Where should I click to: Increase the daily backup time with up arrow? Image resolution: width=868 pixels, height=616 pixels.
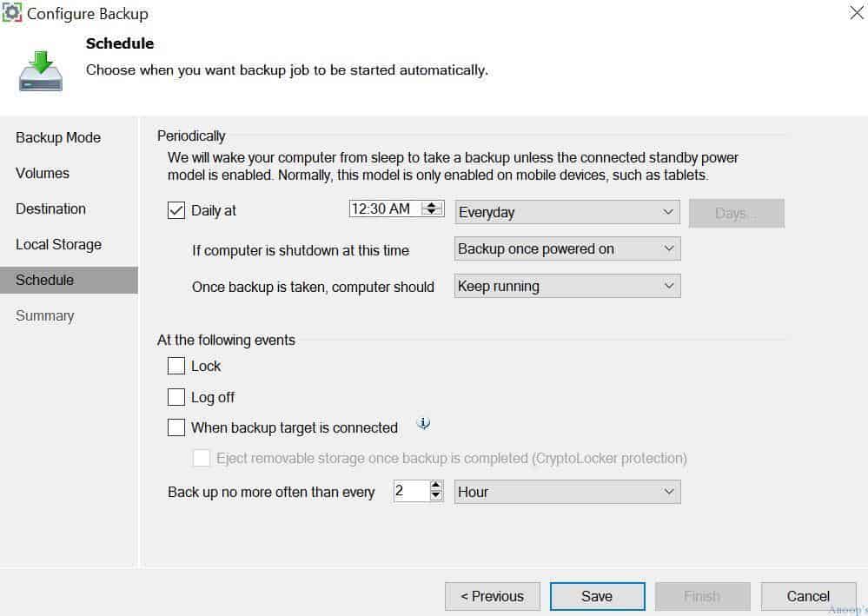(431, 205)
